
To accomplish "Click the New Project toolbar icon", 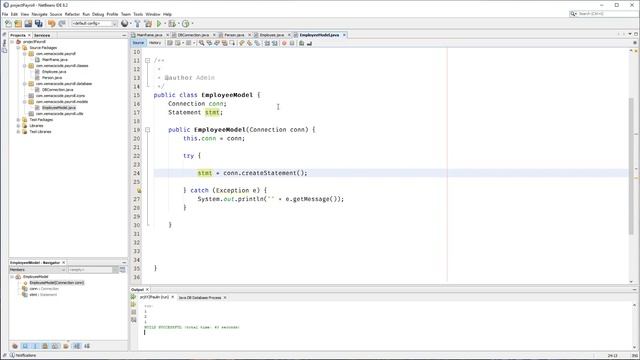I will pyautogui.click(x=18, y=24).
